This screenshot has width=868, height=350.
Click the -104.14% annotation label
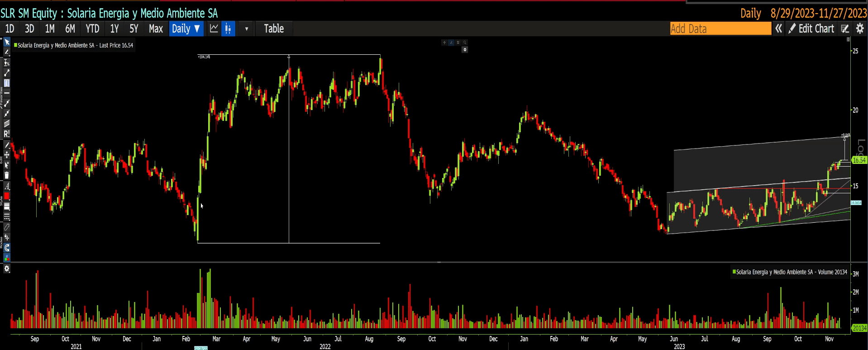click(x=204, y=57)
